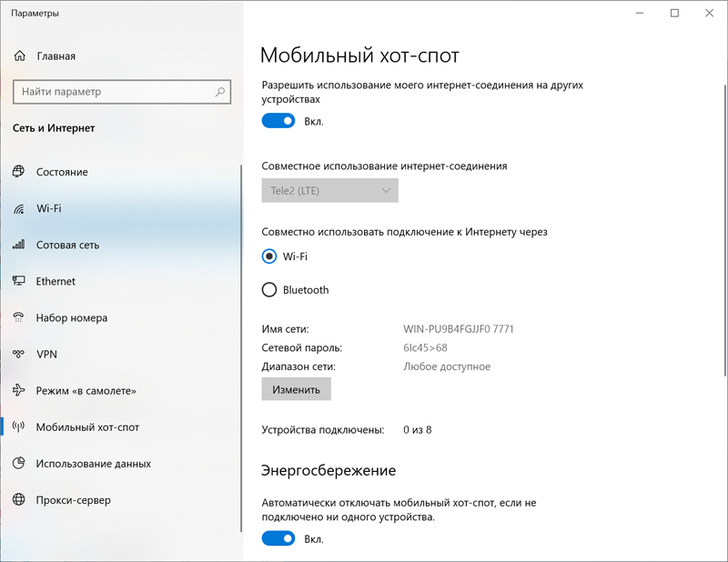Select the Bluetooth radio button
Viewport: 728px width, 562px height.
pyautogui.click(x=269, y=290)
